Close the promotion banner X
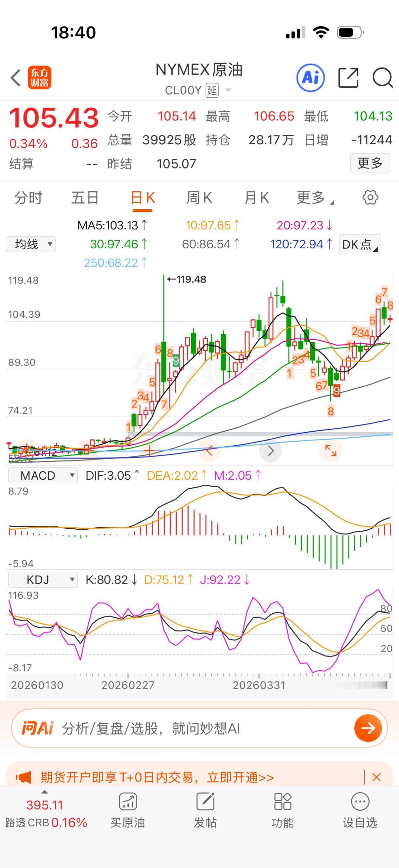399x868 pixels. click(x=377, y=777)
